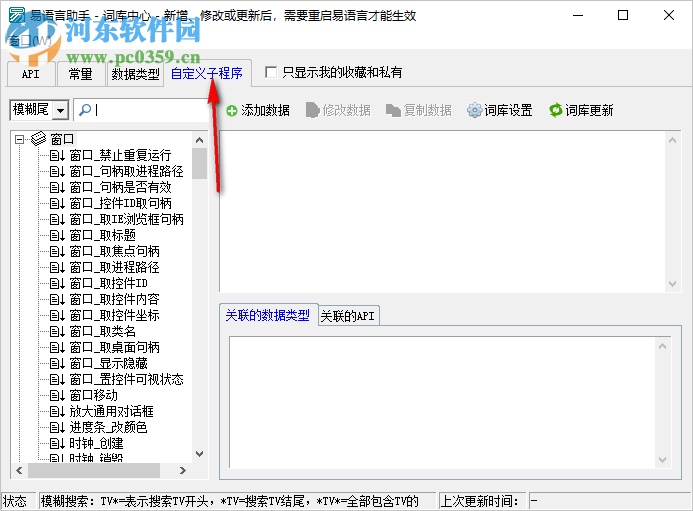The height and width of the screenshot is (511, 693).
Task: Click icon beside 窗口_取控件ID
Action: click(x=57, y=283)
